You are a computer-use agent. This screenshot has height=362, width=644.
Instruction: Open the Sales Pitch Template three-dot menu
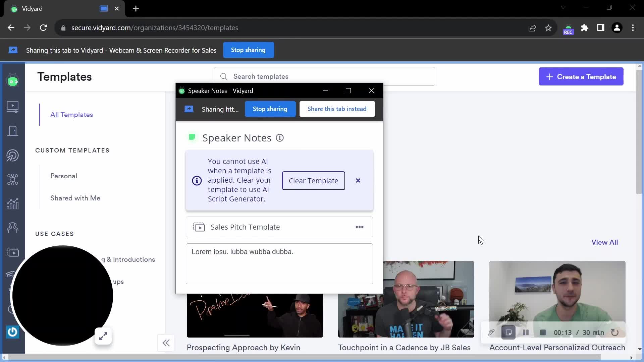point(360,227)
